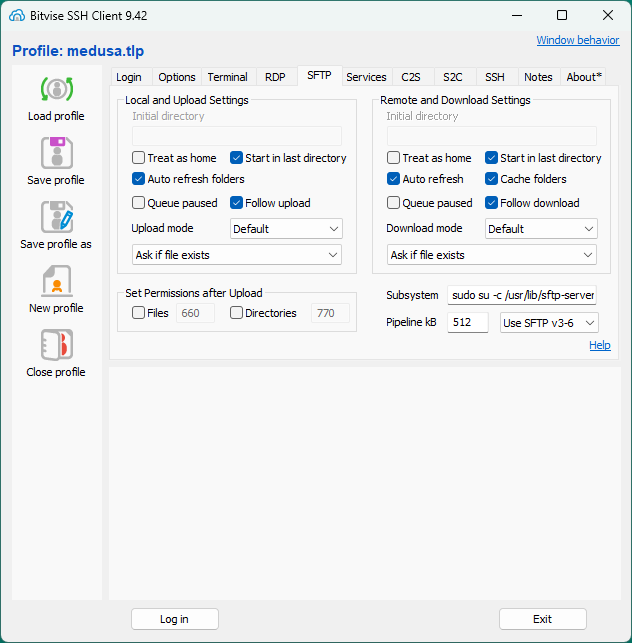
Task: Click the Load profile label text
Action: (x=56, y=116)
